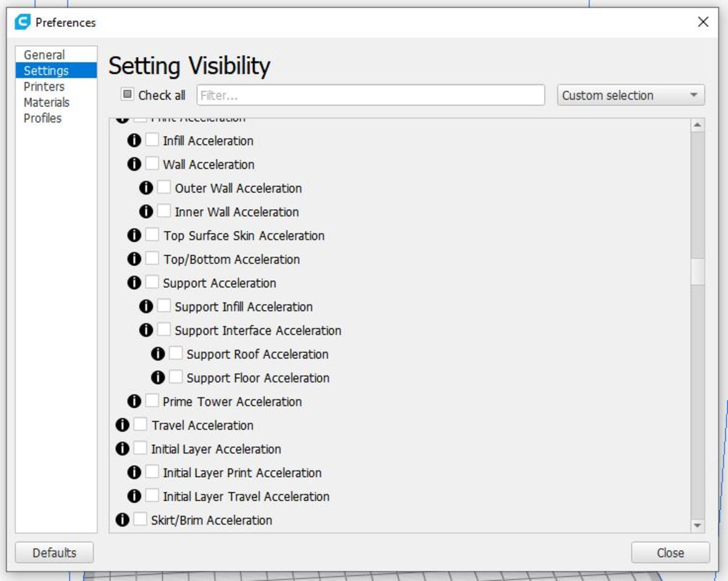The width and height of the screenshot is (728, 581).
Task: Click the Cura logo in title bar
Action: [22, 22]
